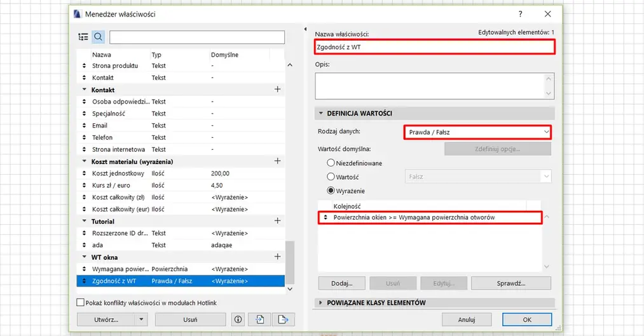Click the help question mark icon
The width and height of the screenshot is (644, 336).
521,14
